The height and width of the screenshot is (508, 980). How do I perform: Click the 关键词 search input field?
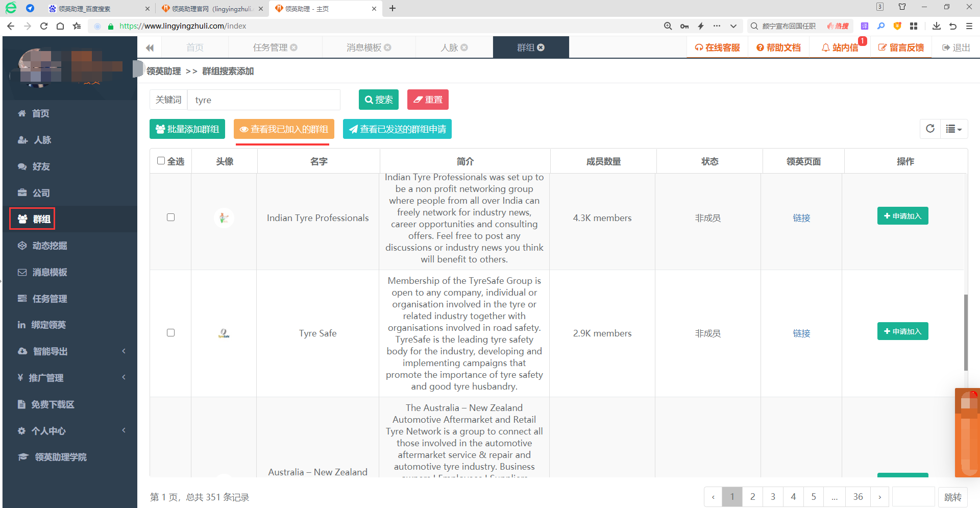pos(263,100)
